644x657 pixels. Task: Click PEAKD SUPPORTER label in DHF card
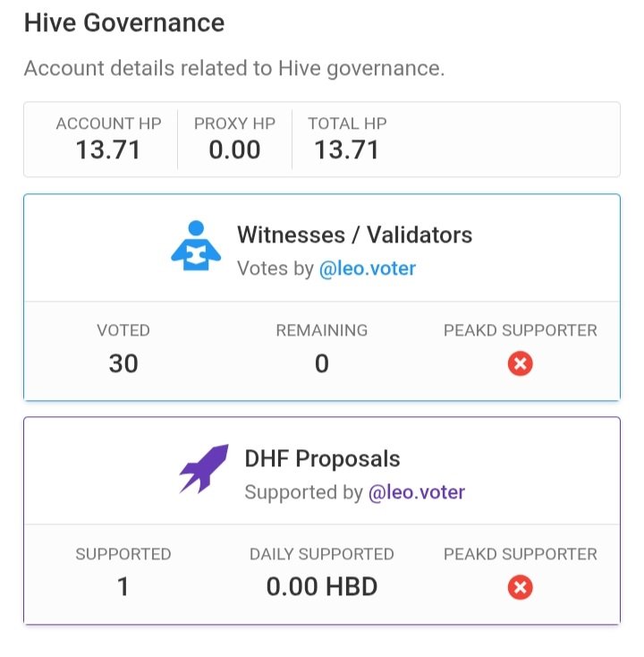520,554
